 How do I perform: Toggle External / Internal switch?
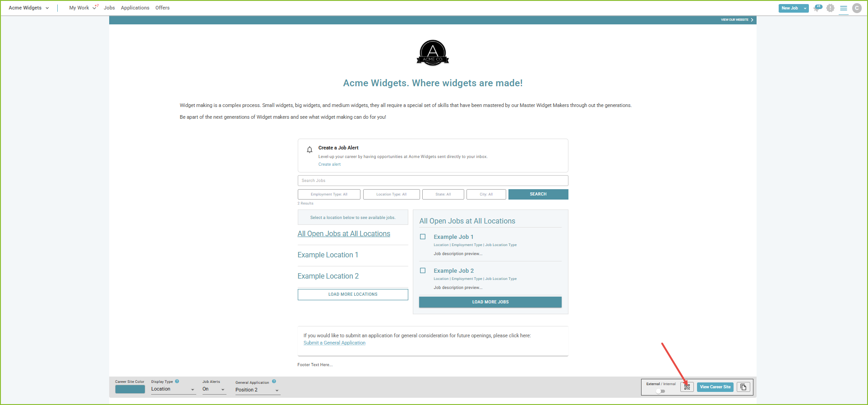click(660, 391)
